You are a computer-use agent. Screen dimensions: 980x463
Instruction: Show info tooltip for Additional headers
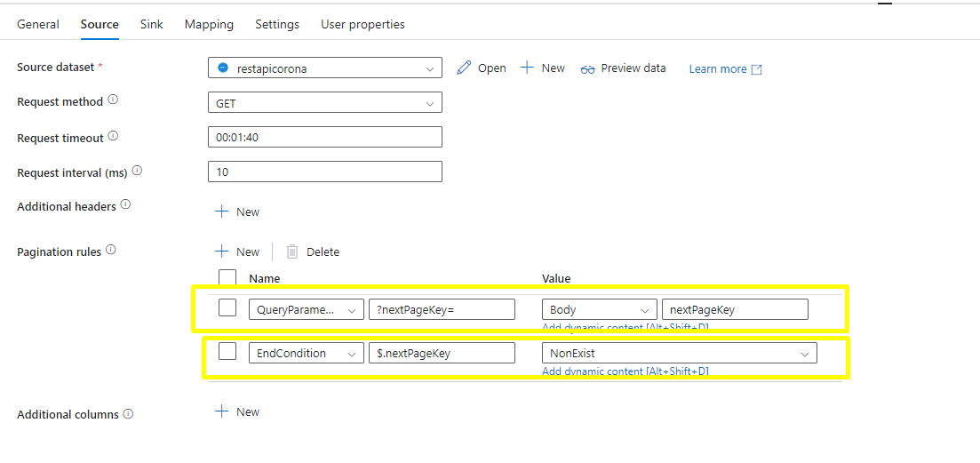[x=125, y=204]
